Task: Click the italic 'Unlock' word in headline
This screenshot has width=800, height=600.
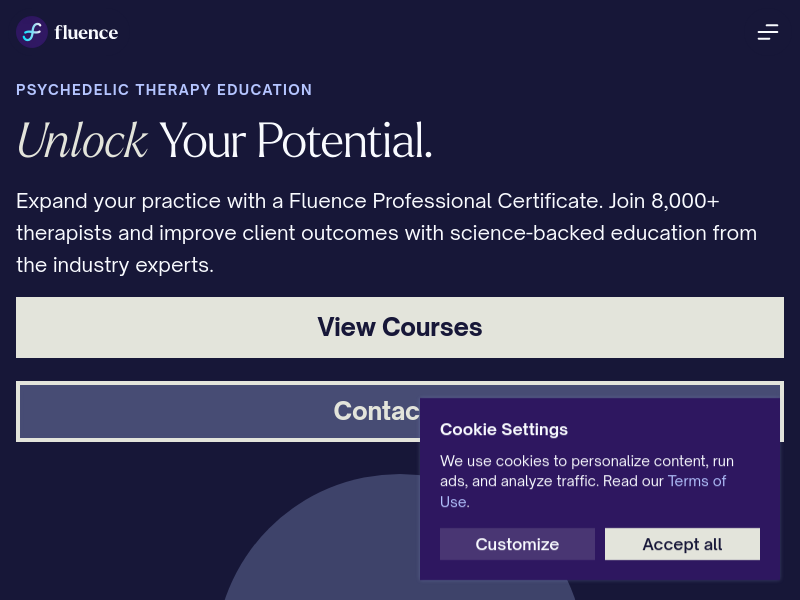Action: click(x=82, y=141)
